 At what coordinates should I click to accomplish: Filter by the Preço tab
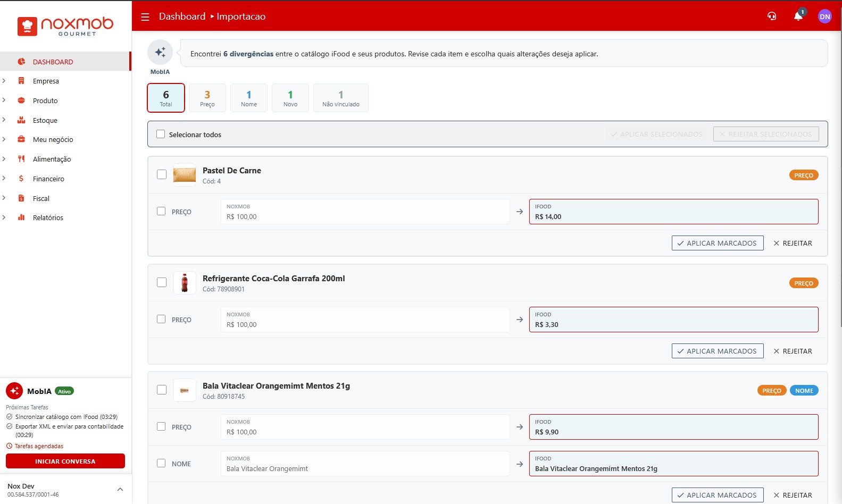tap(207, 98)
